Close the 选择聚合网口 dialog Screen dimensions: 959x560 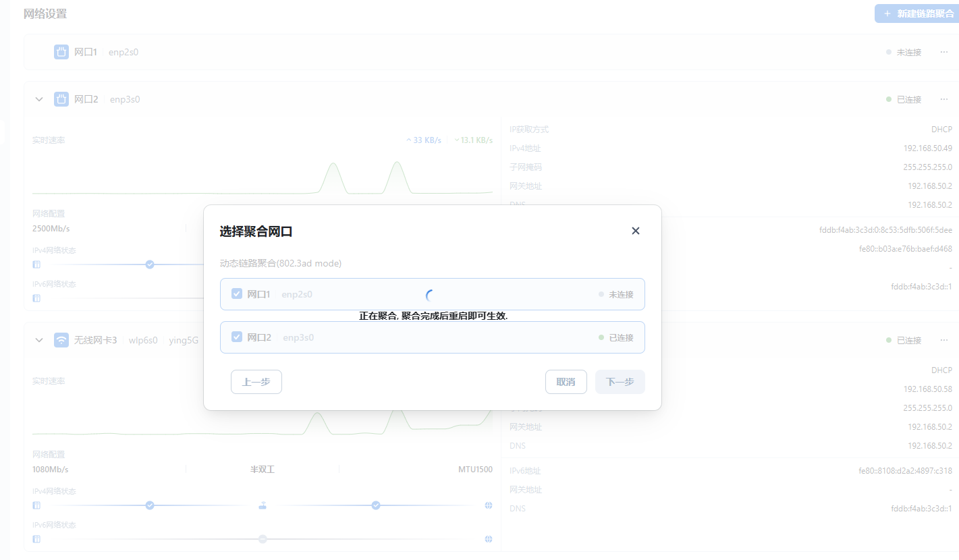635,231
